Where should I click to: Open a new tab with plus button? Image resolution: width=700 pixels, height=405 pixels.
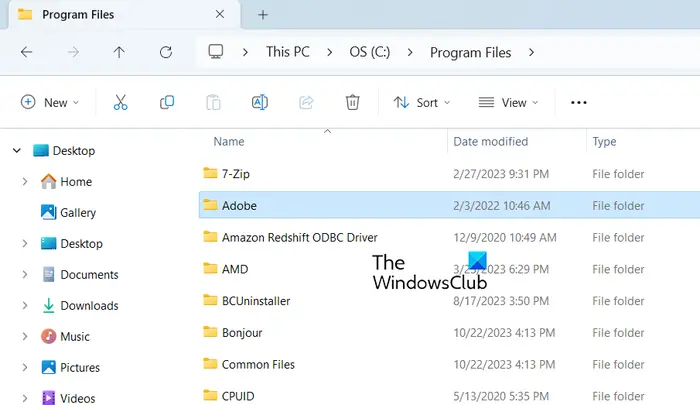click(x=263, y=15)
